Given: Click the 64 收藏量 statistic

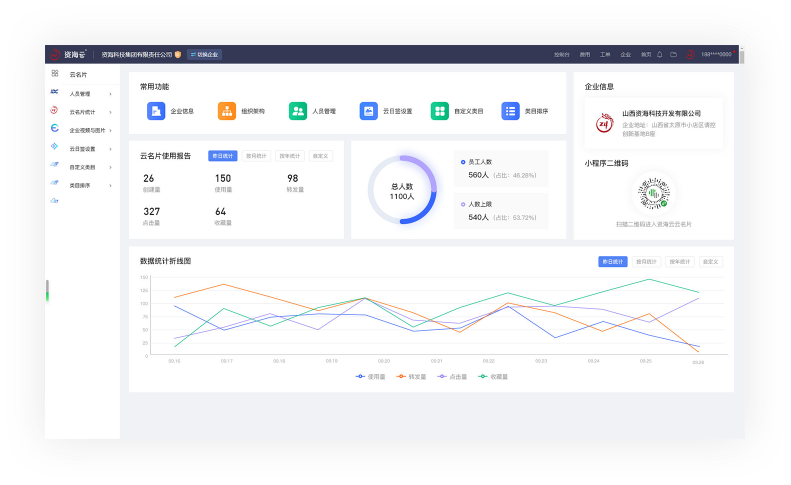Looking at the screenshot, I should (x=222, y=215).
